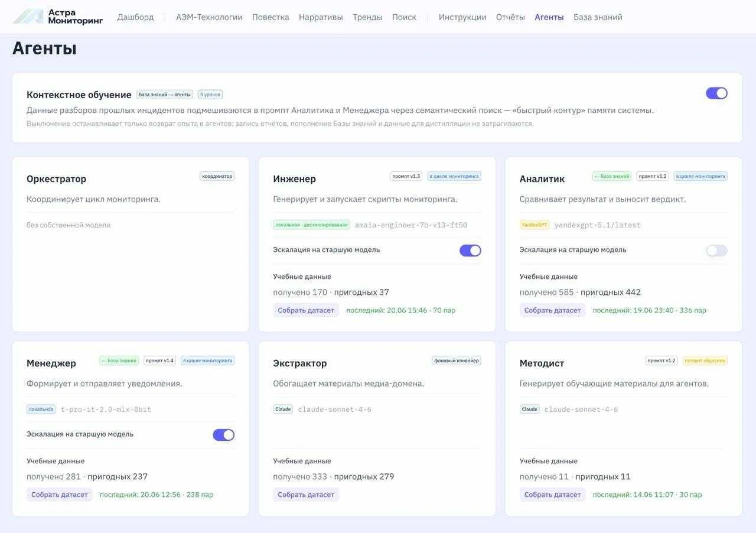Toggle the Контекстное обучение switch
756x533 pixels.
(x=716, y=93)
